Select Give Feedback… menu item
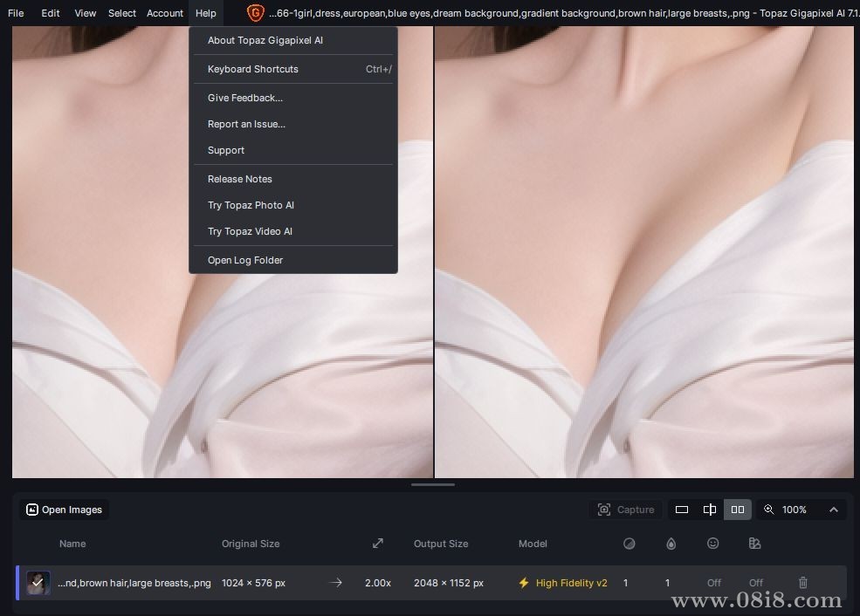 point(293,98)
